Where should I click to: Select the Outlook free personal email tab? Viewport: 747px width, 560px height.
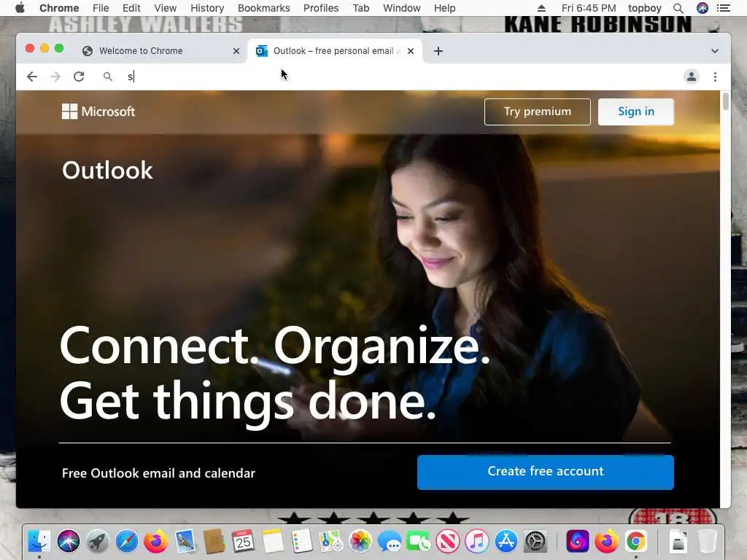(335, 51)
